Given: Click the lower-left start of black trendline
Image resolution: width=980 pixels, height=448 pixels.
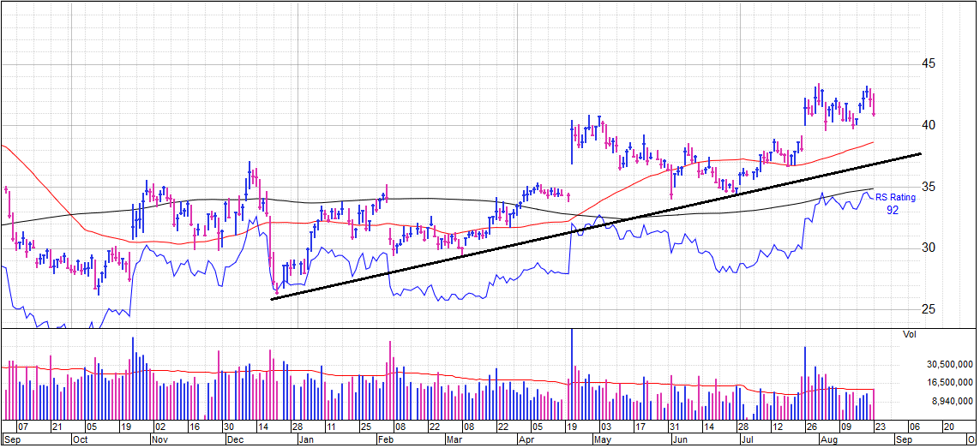Looking at the screenshot, I should click(272, 299).
